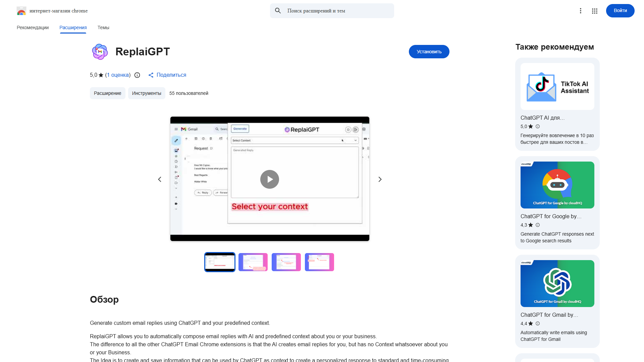The height and width of the screenshot is (362, 644).
Task: Click the ChatGPT for Google by… title
Action: click(551, 216)
